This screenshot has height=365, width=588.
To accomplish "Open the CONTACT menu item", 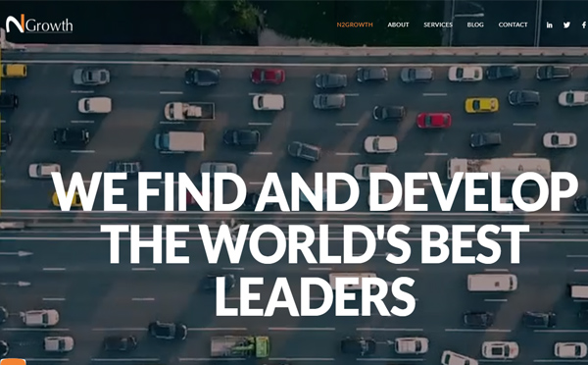I will (x=513, y=25).
